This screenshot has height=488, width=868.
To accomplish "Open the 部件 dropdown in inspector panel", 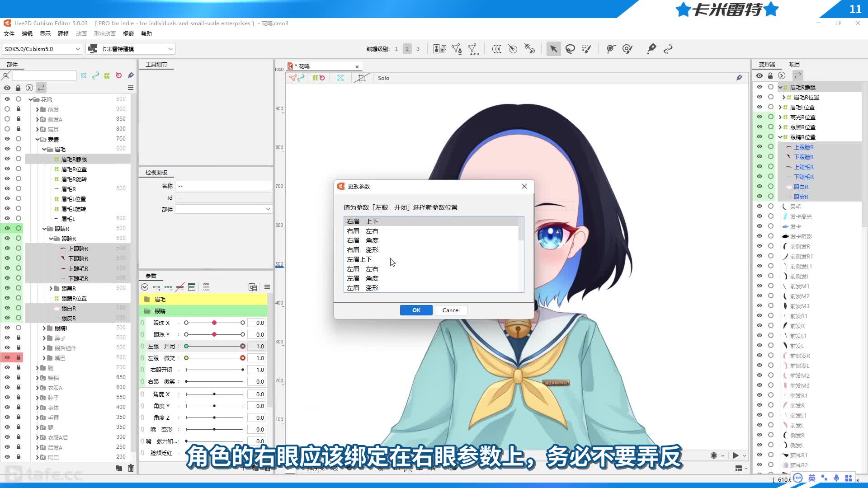I will point(223,209).
